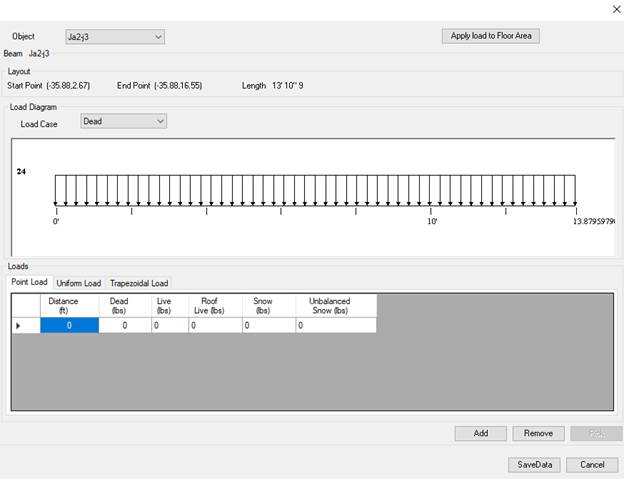Switch to the Uniform Load tab

pos(78,283)
